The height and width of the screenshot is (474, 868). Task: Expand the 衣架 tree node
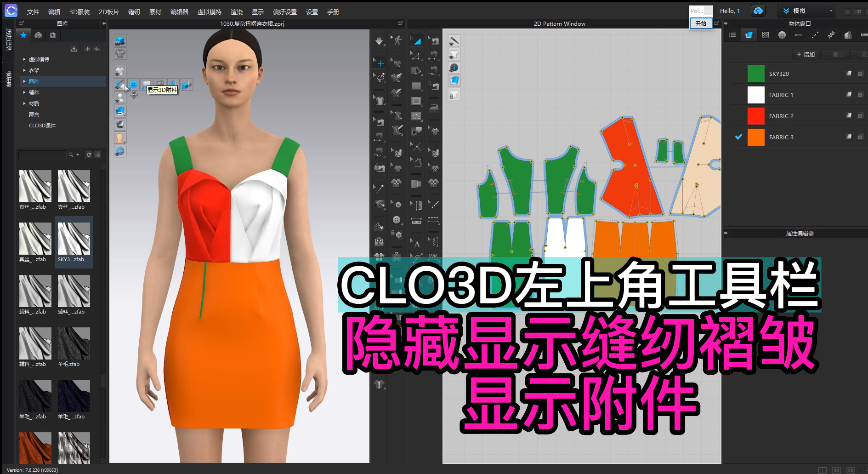tap(24, 70)
